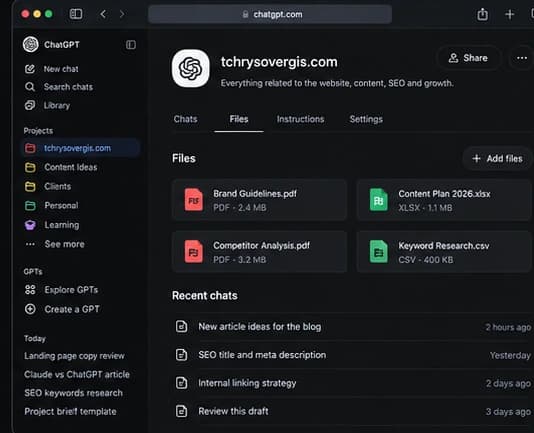Open sidebar chat 'Project brief template'
Viewport: 534px width, 433px height.
(70, 411)
